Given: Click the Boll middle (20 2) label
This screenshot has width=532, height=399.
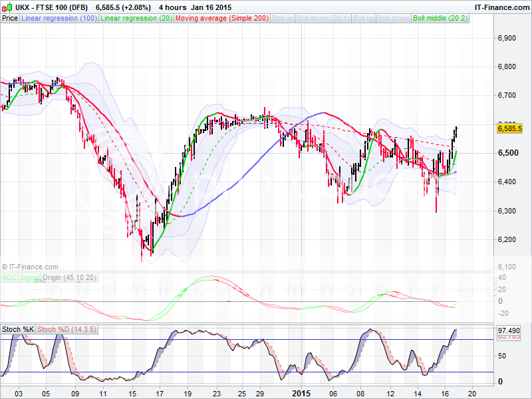Looking at the screenshot, I should (440, 18).
